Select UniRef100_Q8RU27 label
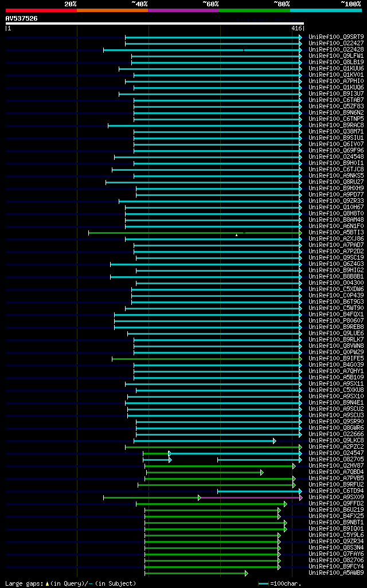Image resolution: width=367 pixels, height=588 pixels. pos(336,182)
